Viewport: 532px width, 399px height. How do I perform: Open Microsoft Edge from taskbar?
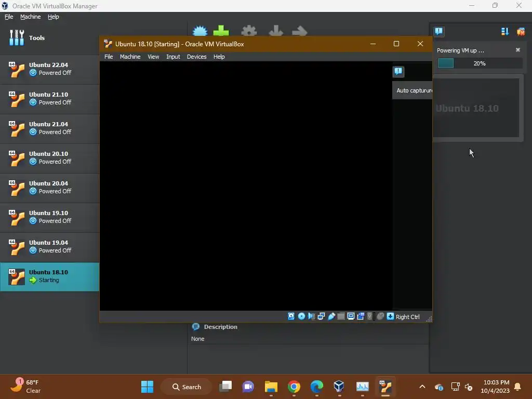[x=316, y=387]
